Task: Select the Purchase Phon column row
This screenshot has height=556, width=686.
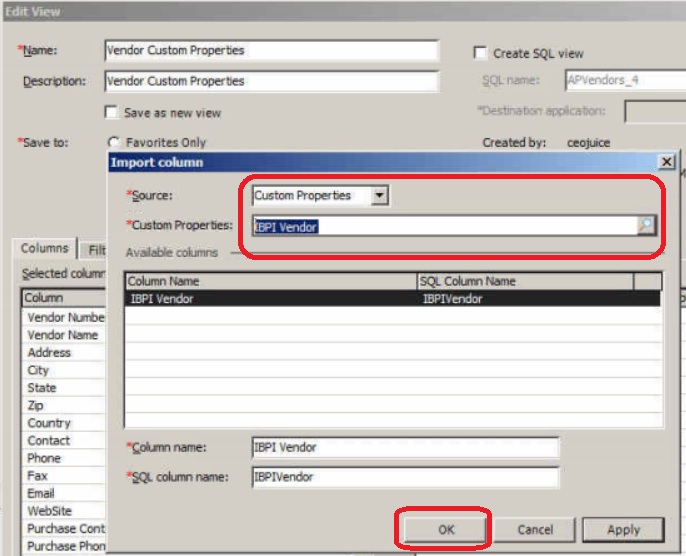Action: click(x=64, y=546)
